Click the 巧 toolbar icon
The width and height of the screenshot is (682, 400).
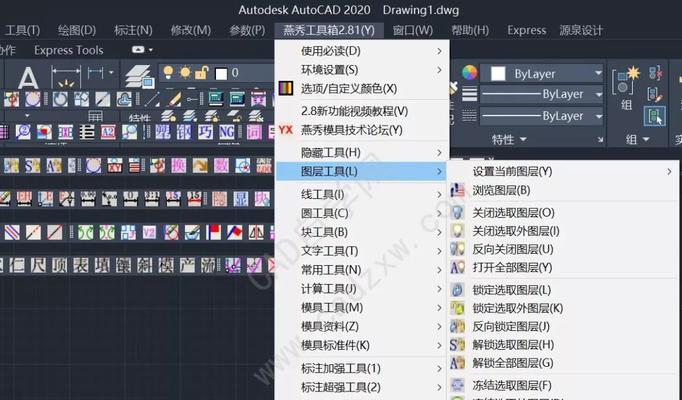(x=205, y=132)
